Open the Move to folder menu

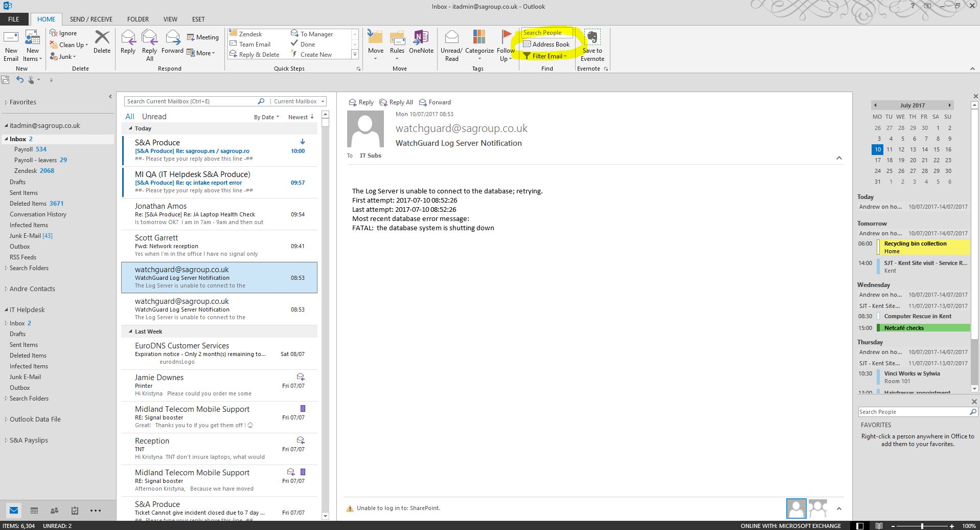click(375, 45)
